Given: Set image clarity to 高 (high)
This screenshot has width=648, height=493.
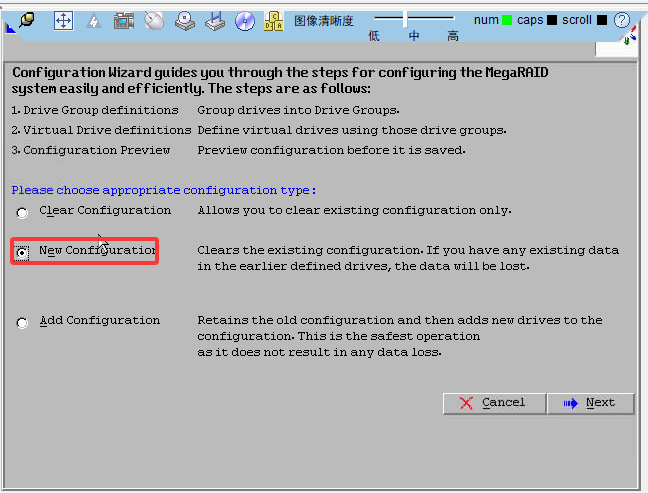Looking at the screenshot, I should (x=453, y=36).
